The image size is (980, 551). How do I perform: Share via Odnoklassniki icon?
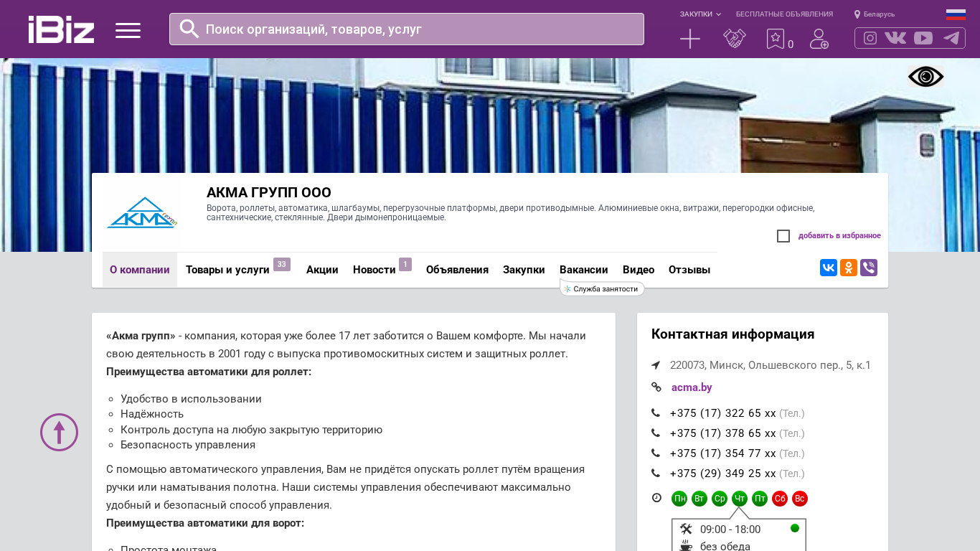tap(849, 268)
